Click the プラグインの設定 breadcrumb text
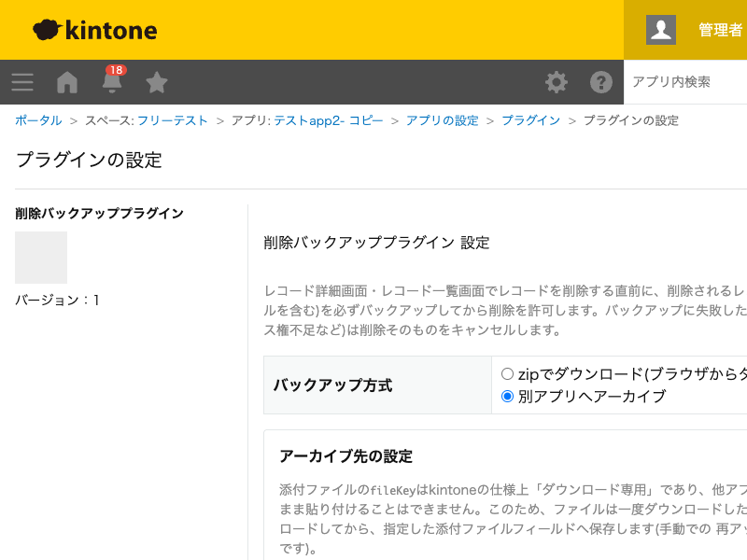Image resolution: width=747 pixels, height=560 pixels. [x=631, y=120]
